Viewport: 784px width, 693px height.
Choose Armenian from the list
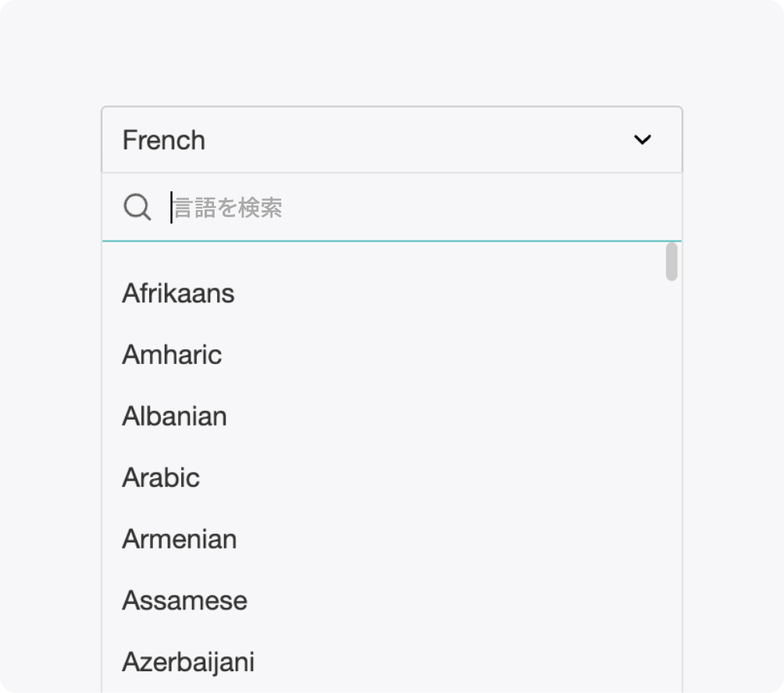[x=179, y=539]
